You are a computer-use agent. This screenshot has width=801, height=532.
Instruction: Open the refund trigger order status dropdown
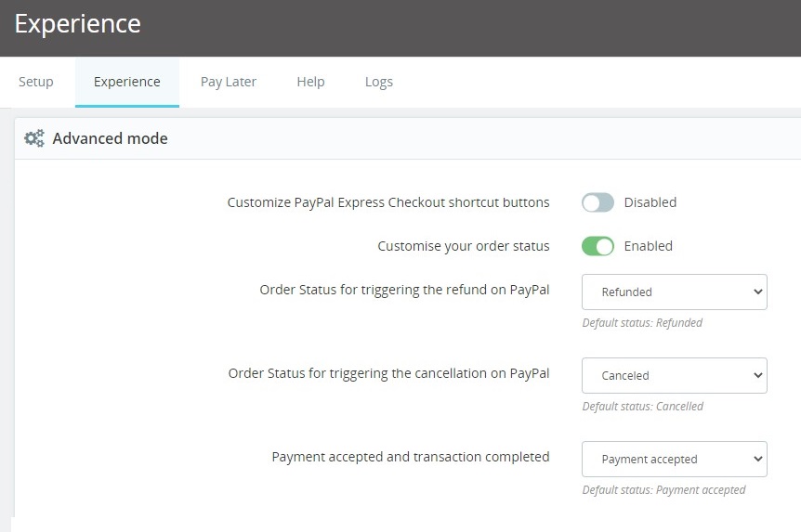point(674,292)
